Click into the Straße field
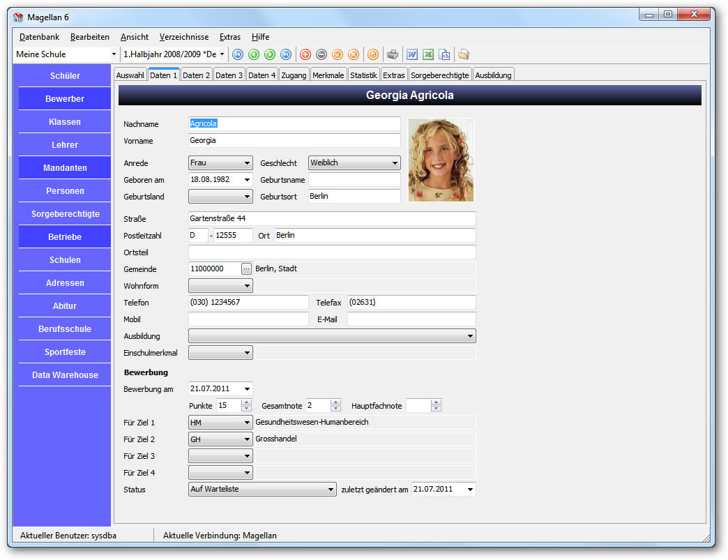Image resolution: width=728 pixels, height=560 pixels. click(332, 219)
